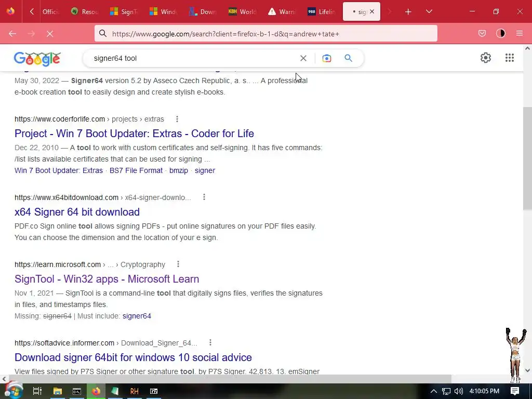This screenshot has height=399, width=532.
Task: Open the Windows Start menu
Action: tap(13, 391)
